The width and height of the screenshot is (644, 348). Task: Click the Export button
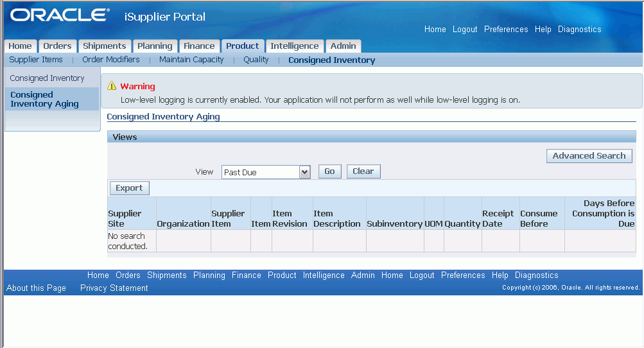point(129,188)
